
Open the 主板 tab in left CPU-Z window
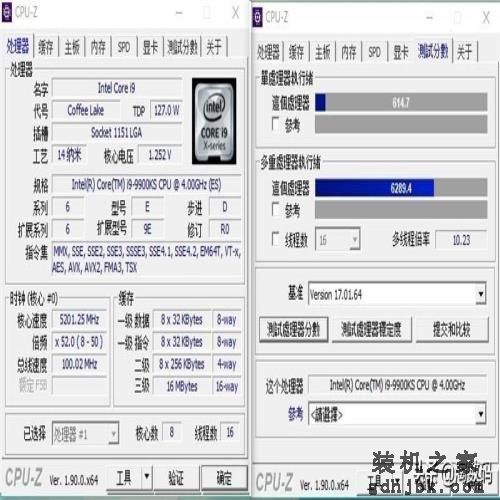[x=72, y=47]
